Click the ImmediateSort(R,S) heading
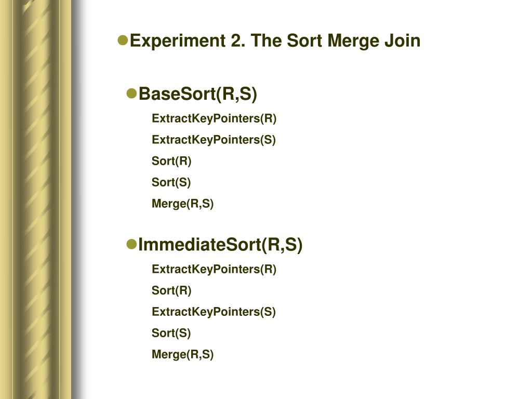Screen dimensions: 532x399 (220, 245)
